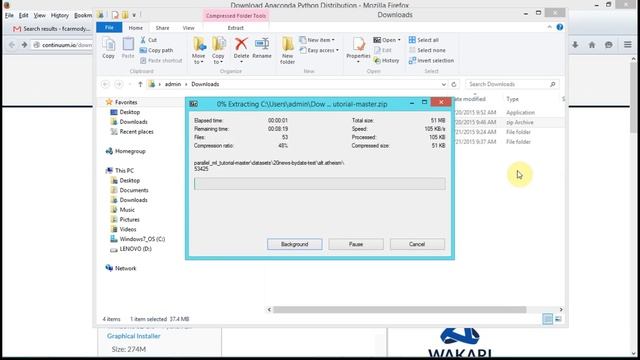This screenshot has width=640, height=360.
Task: Switch to the Share ribbon tab
Action: click(x=162, y=28)
